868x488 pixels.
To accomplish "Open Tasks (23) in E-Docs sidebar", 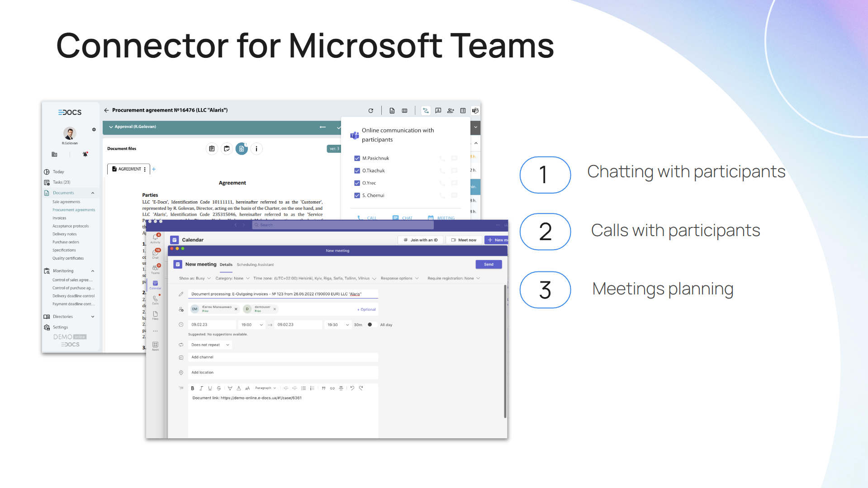I will click(62, 182).
